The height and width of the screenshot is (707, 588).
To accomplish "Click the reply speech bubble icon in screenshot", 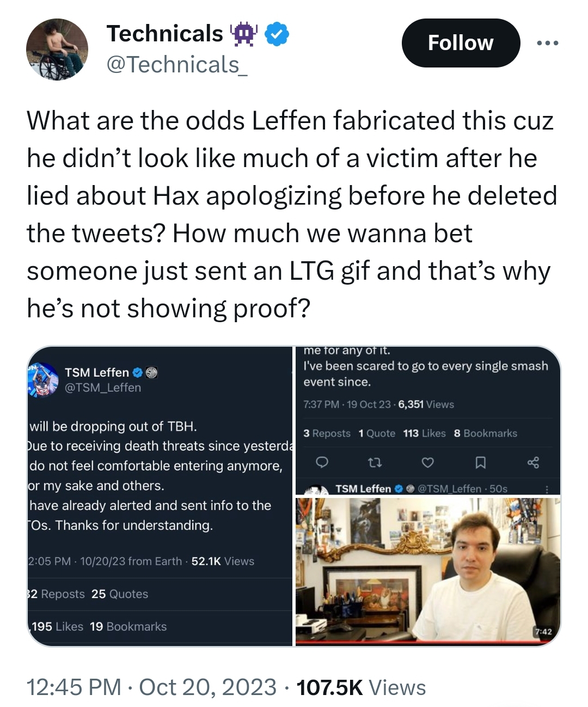I will 322,463.
